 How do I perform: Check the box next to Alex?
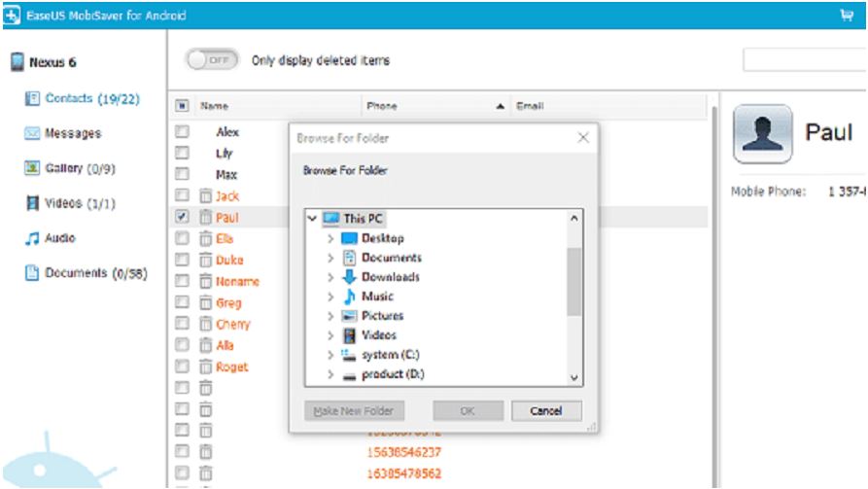[182, 131]
